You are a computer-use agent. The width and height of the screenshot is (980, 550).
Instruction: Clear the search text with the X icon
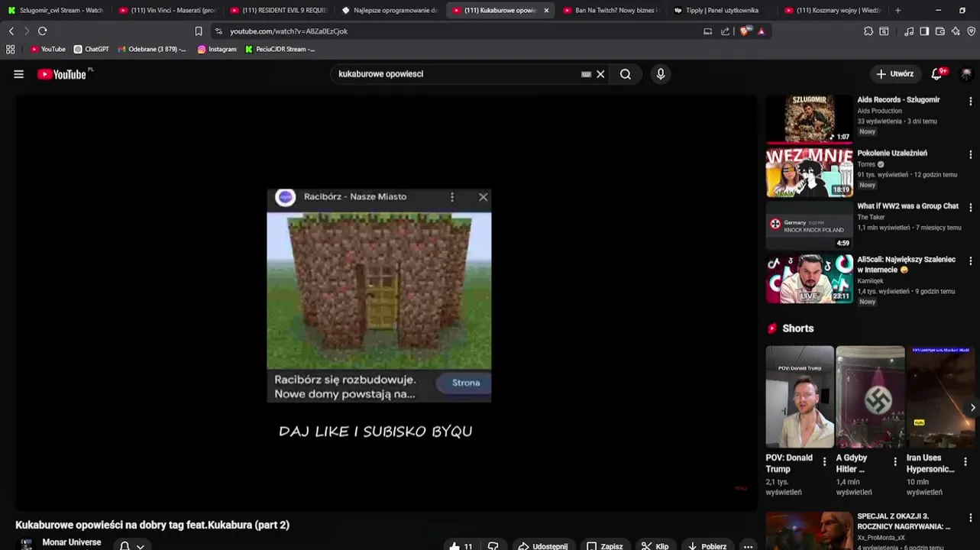pyautogui.click(x=600, y=74)
